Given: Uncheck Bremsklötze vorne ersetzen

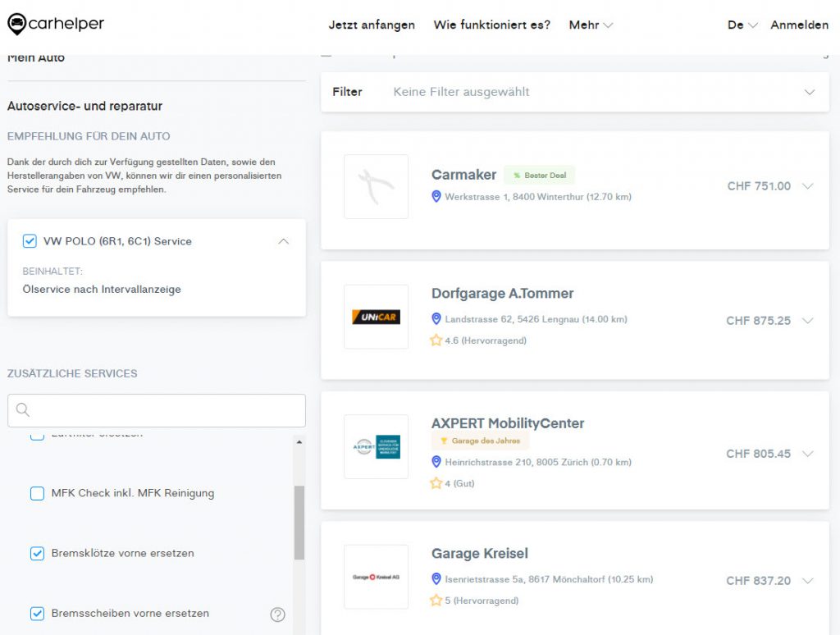Looking at the screenshot, I should (37, 554).
